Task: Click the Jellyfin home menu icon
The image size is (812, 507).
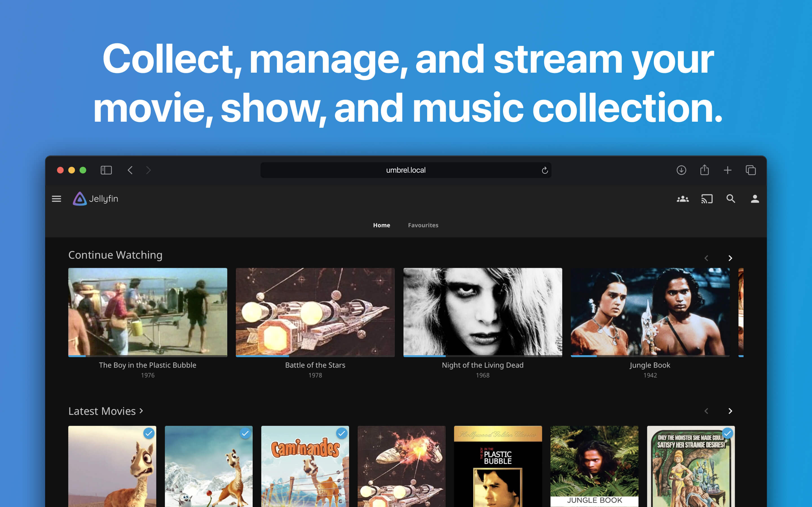Action: (57, 199)
